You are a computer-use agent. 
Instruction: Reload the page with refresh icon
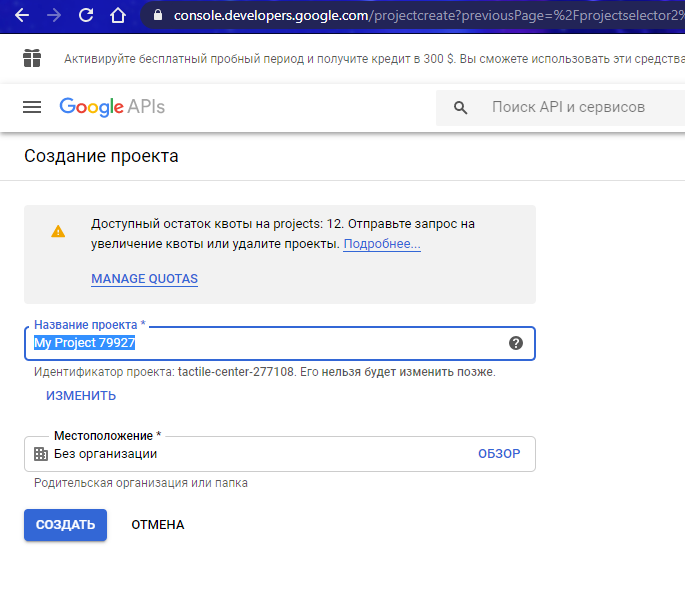pos(86,15)
